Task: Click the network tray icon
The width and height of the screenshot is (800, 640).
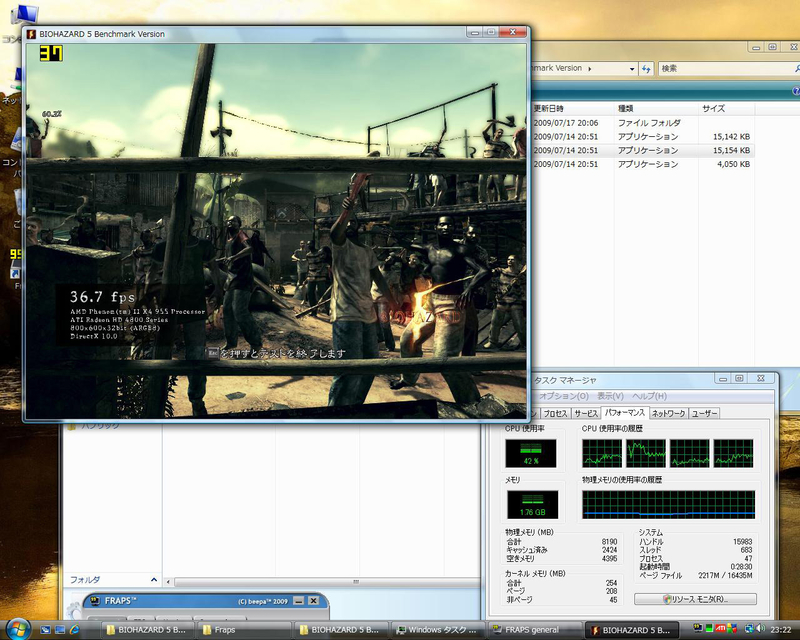Action: (749, 629)
